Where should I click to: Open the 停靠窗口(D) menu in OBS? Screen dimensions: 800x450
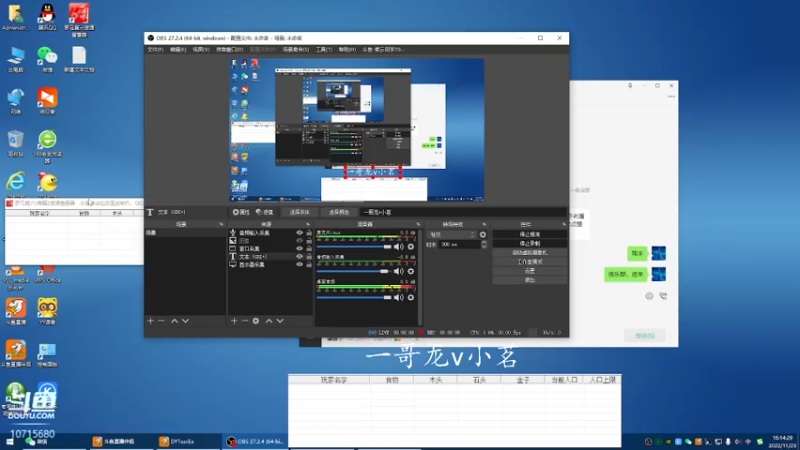pyautogui.click(x=230, y=49)
